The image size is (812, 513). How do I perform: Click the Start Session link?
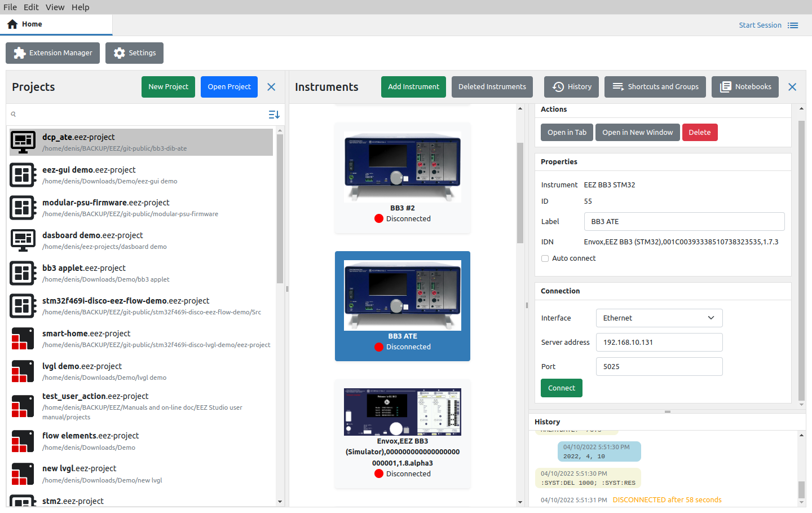click(760, 25)
